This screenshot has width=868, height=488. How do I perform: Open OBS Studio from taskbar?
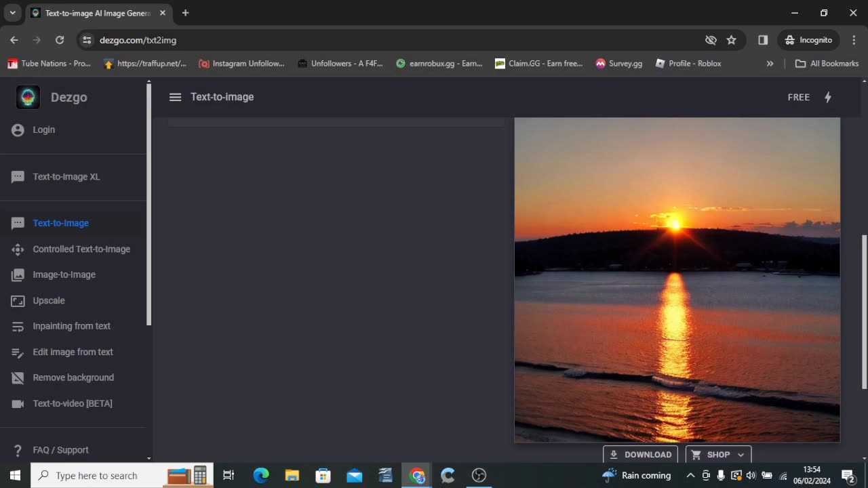point(479,475)
